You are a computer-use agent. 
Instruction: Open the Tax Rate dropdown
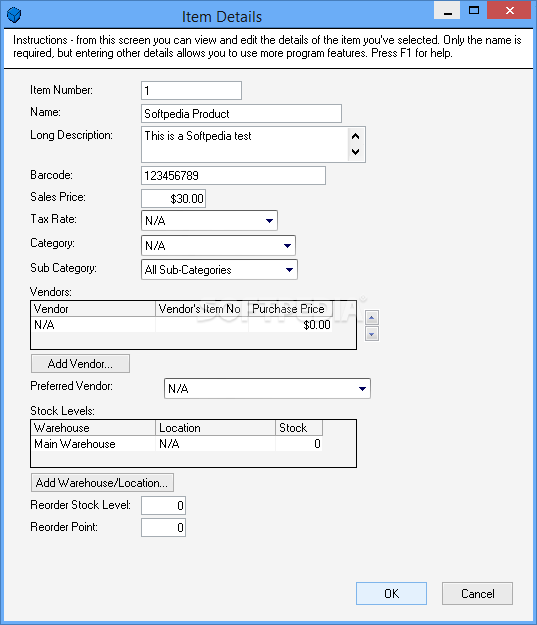coord(209,220)
